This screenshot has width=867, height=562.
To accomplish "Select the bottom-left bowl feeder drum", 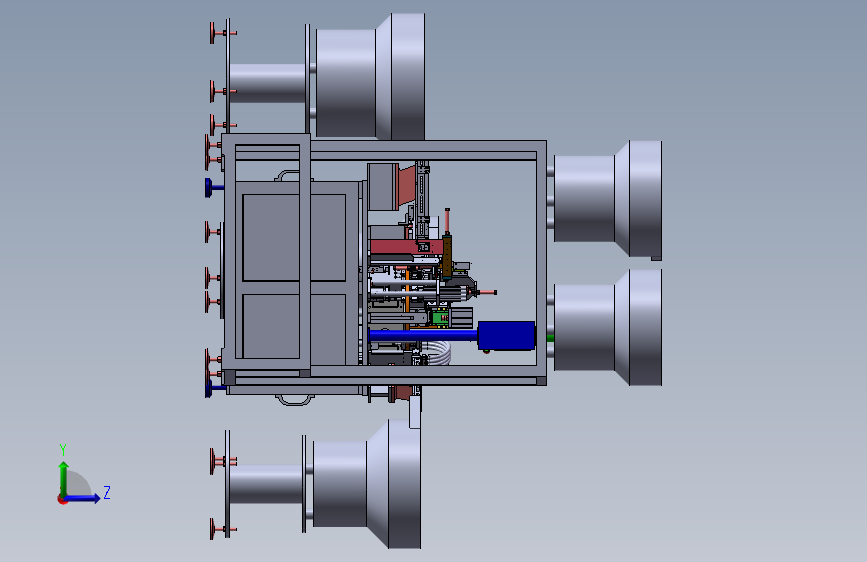I will click(x=367, y=484).
